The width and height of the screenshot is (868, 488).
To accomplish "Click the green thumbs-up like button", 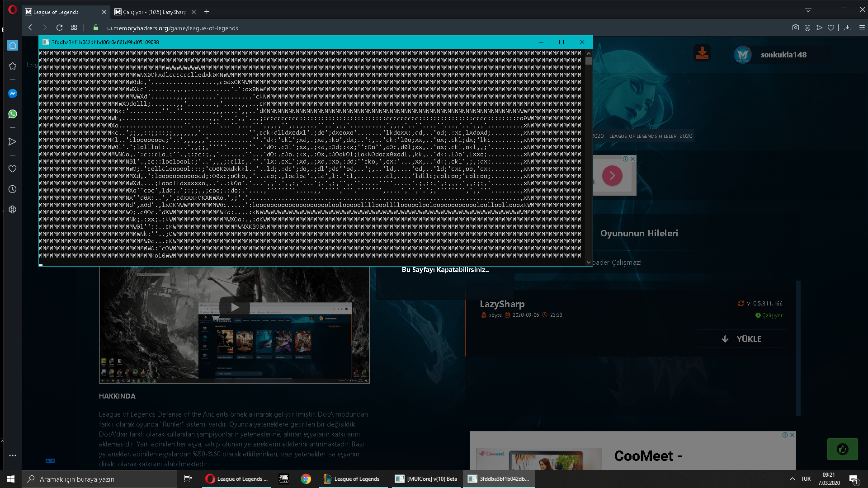I will pyautogui.click(x=843, y=449).
